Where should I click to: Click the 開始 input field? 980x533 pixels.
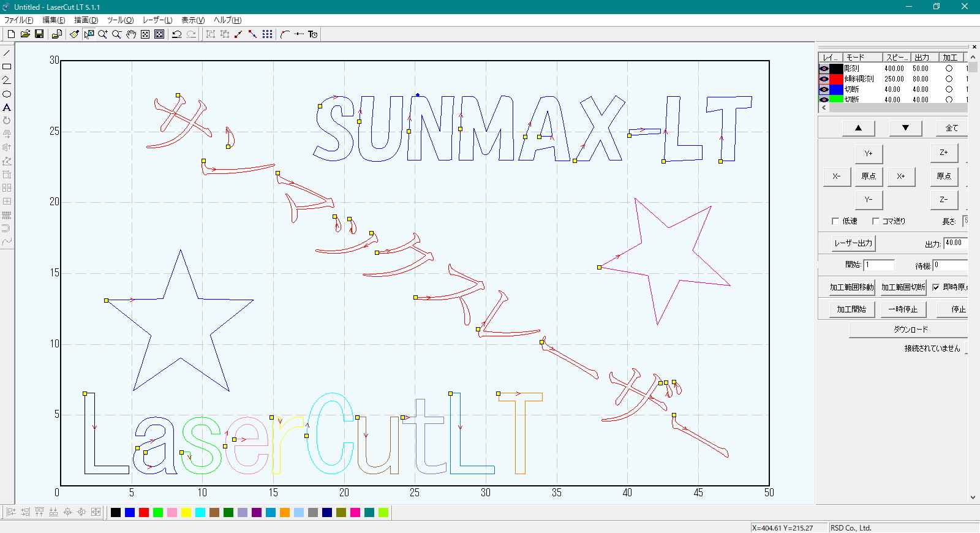point(879,265)
